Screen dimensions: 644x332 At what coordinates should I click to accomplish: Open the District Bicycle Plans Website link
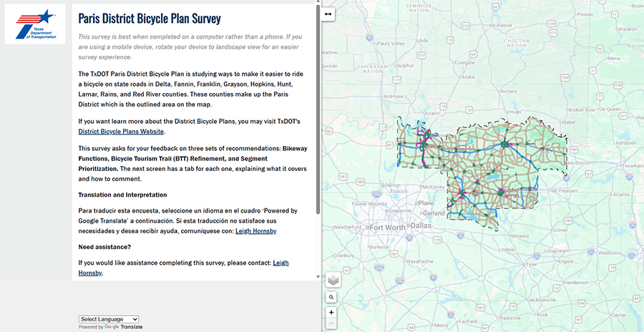(x=121, y=132)
